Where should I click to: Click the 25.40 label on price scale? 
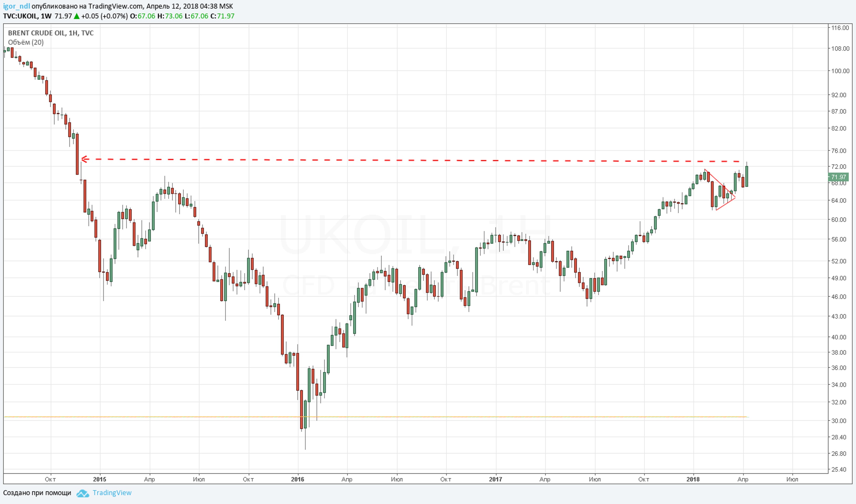(839, 469)
